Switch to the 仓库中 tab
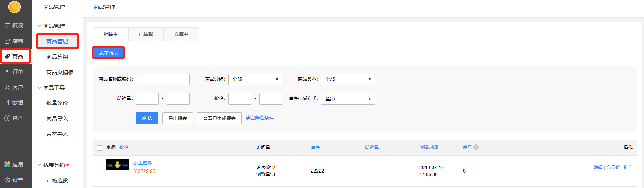644x188 pixels. pos(181,34)
